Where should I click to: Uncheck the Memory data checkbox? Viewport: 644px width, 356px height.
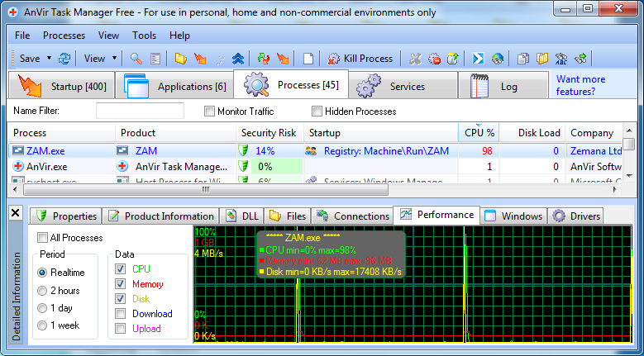point(121,284)
